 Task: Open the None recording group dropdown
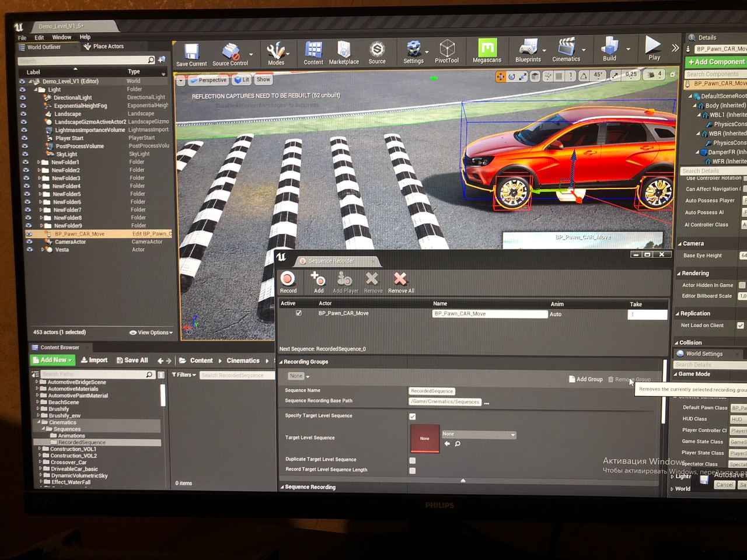(x=299, y=376)
